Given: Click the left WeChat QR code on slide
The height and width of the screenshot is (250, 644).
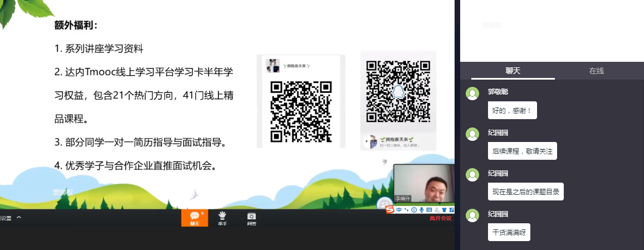Looking at the screenshot, I should click(301, 112).
